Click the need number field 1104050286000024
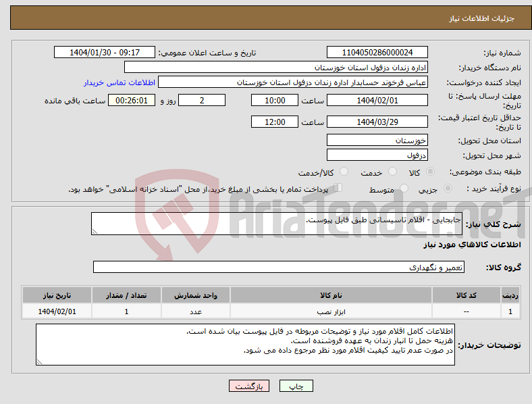Viewport: 532px width, 404px height. [377, 52]
